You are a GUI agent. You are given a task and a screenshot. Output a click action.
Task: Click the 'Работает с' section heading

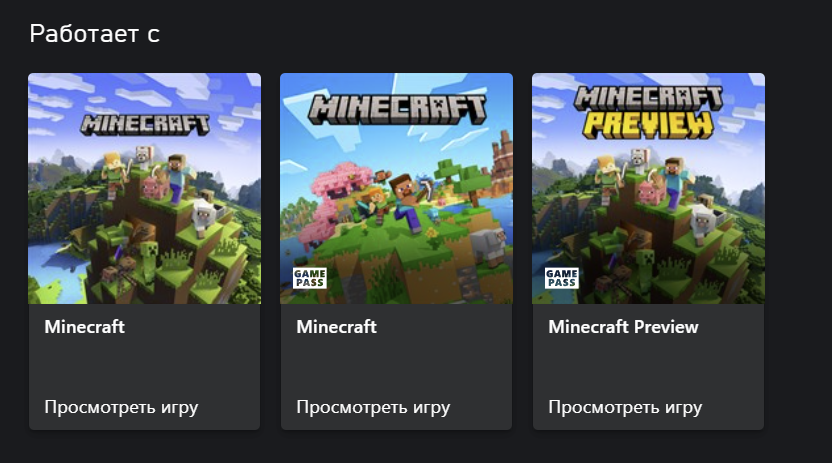(94, 34)
